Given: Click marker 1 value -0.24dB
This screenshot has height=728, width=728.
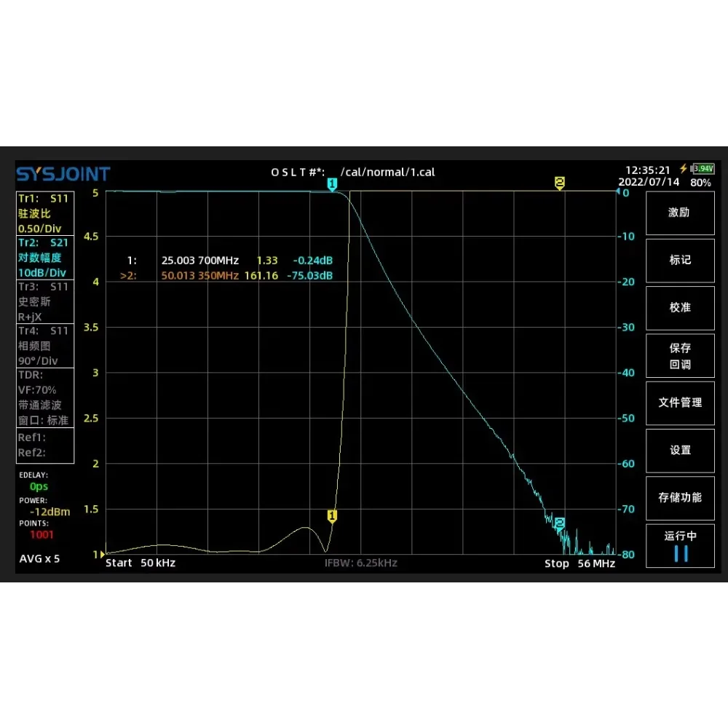Looking at the screenshot, I should pos(312,261).
